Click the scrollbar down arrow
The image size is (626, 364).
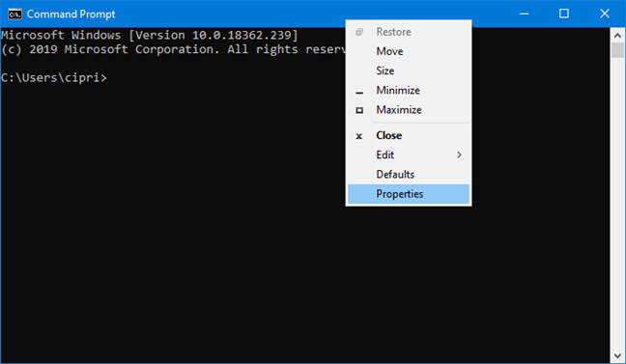[617, 355]
